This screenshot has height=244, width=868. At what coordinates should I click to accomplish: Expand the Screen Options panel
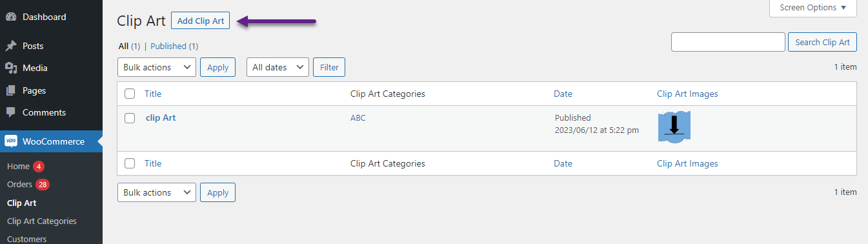tap(813, 8)
